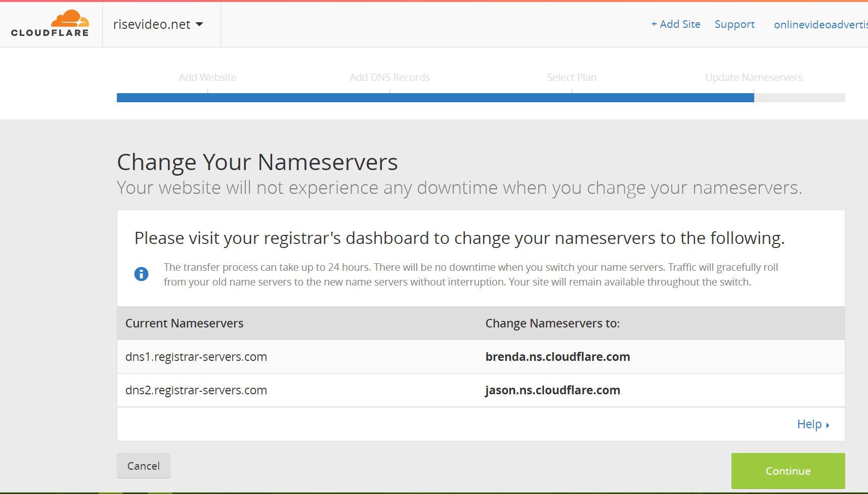
Task: Expand the Help link
Action: (x=813, y=424)
